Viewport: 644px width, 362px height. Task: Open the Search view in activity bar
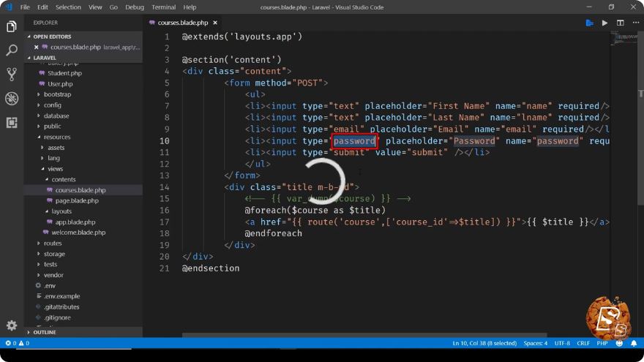tap(12, 50)
